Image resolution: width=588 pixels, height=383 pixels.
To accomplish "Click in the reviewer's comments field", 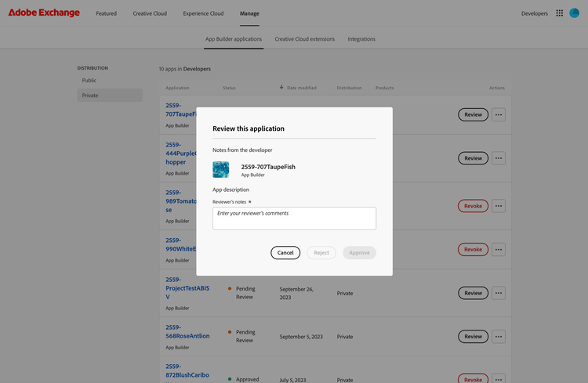I will tap(294, 218).
